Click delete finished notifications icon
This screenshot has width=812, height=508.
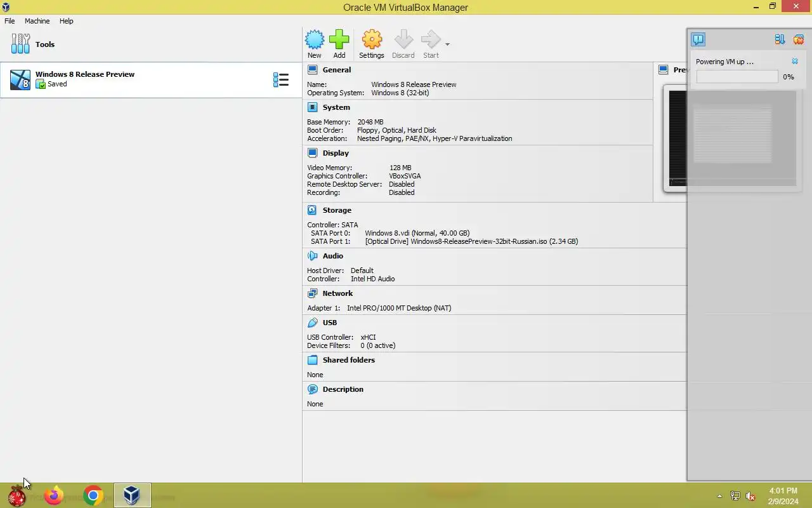click(799, 39)
